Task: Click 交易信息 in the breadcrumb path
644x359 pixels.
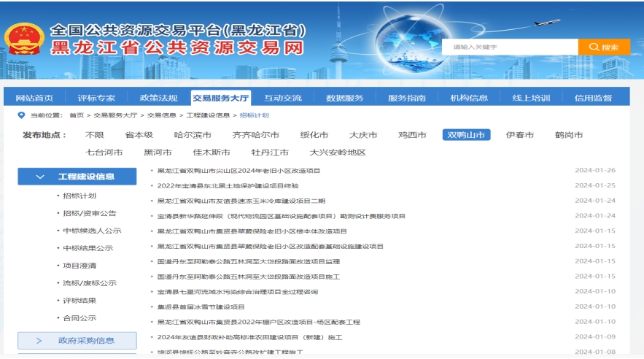Action: pyautogui.click(x=161, y=115)
